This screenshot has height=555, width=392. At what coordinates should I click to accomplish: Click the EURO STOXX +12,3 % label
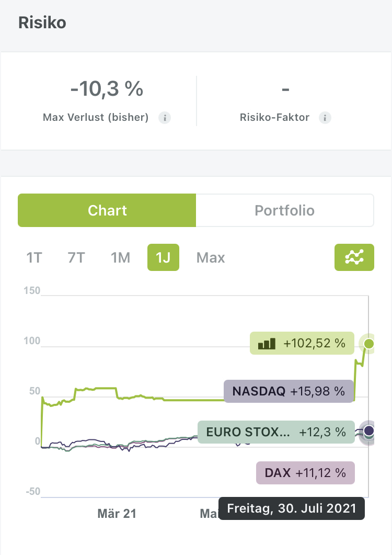click(x=276, y=432)
